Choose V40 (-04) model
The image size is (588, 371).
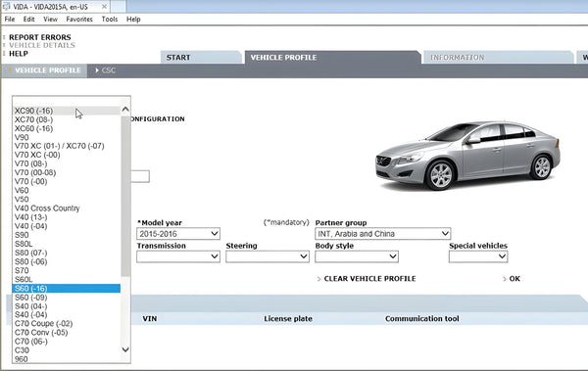67,226
